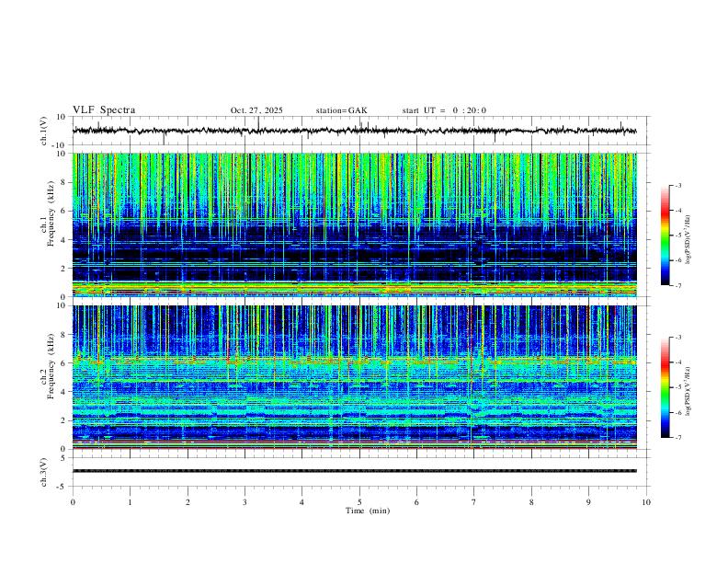Click the ch.3 black signal band
728x563 pixels.
(x=354, y=471)
